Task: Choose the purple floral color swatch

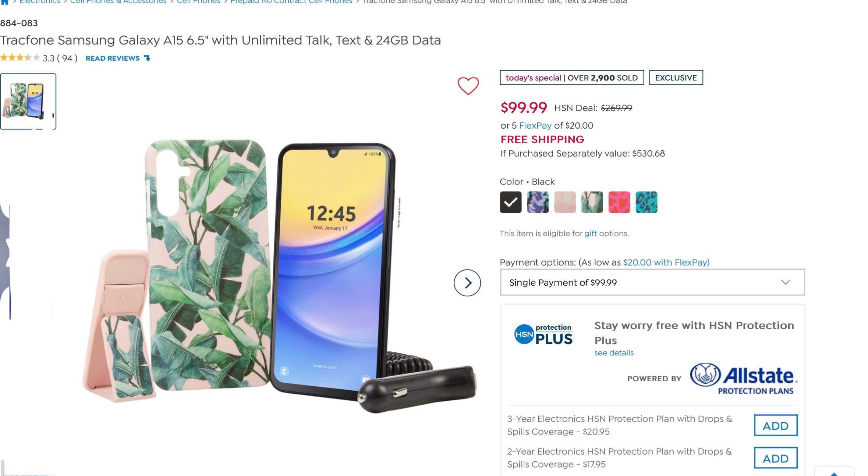Action: point(538,202)
